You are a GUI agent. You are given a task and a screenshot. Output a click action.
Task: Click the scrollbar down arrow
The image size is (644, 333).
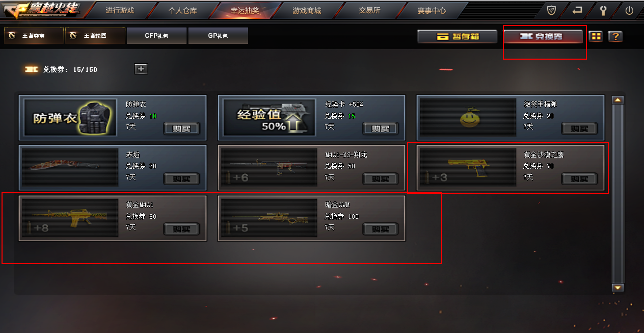(x=618, y=288)
